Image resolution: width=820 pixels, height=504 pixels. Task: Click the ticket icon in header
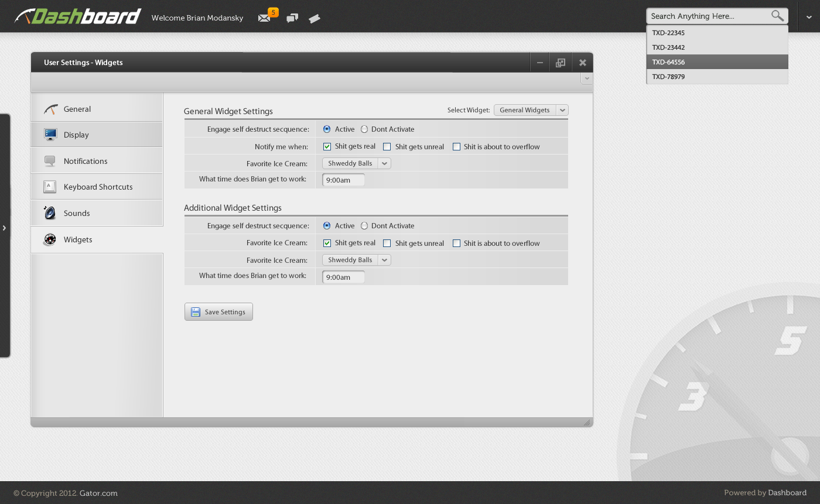click(x=315, y=19)
